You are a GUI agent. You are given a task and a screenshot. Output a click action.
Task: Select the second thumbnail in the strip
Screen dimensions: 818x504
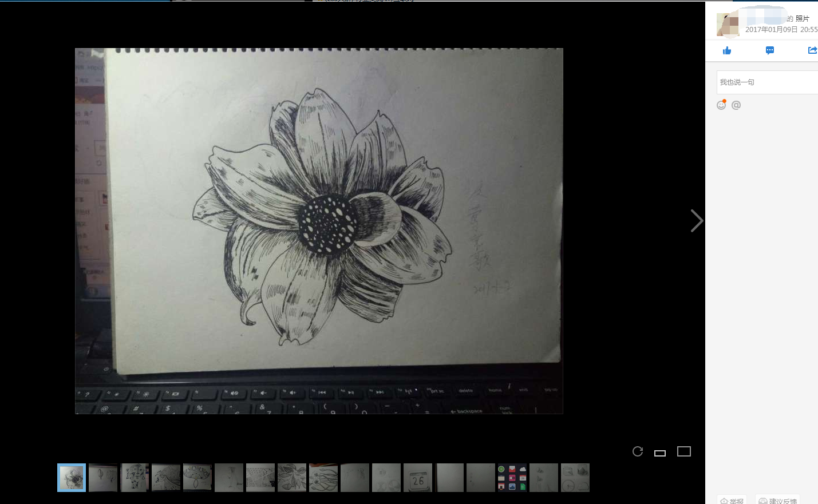pyautogui.click(x=103, y=478)
